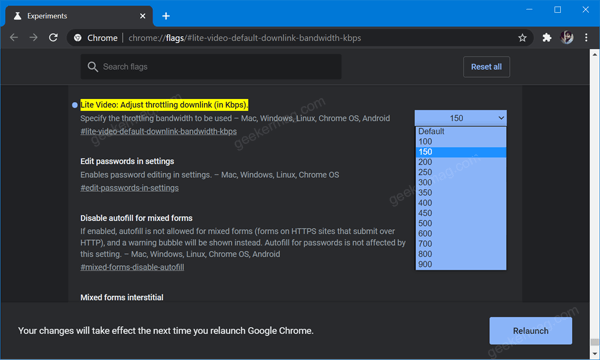Choose 150 in the bandwidth list

[x=461, y=152]
